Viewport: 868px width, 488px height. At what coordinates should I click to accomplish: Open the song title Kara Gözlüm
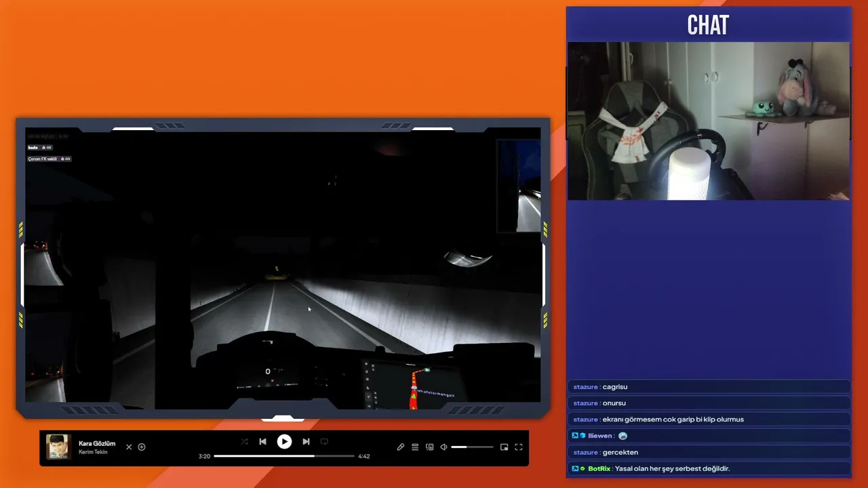click(x=97, y=443)
